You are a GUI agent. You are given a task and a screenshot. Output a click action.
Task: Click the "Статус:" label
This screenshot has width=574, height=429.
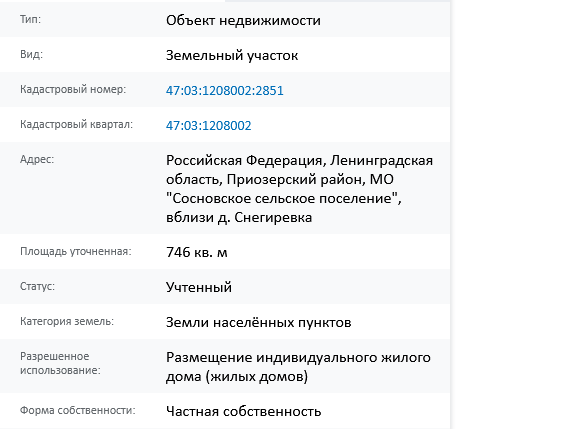[37, 286]
